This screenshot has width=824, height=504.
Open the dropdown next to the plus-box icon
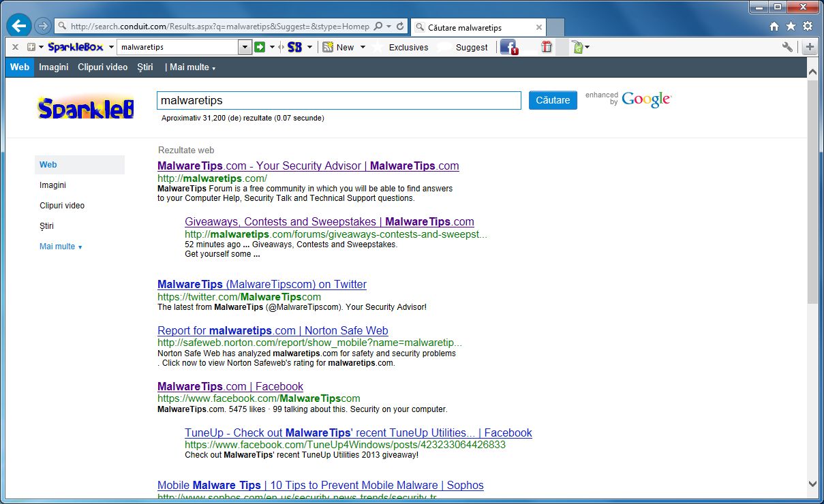(41, 47)
